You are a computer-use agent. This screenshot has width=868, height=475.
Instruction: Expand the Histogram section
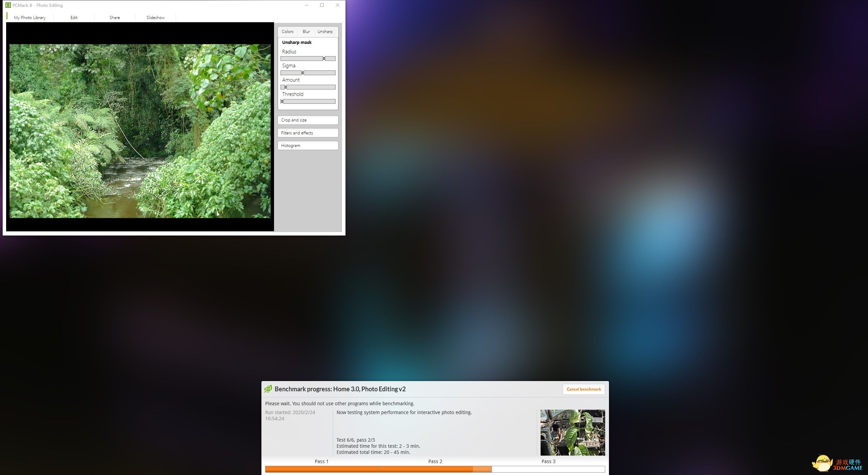pyautogui.click(x=308, y=146)
